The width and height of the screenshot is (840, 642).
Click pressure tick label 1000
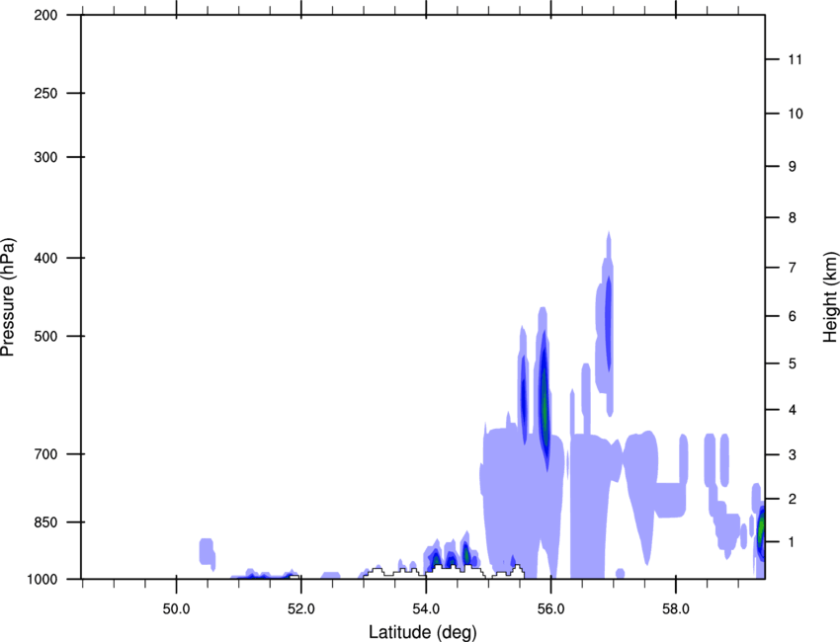42,580
